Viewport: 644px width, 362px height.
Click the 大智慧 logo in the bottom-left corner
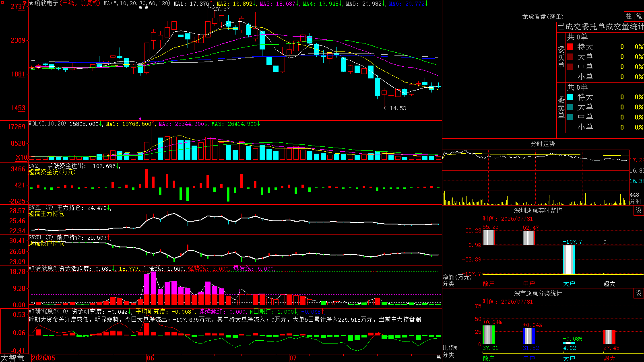(12, 358)
